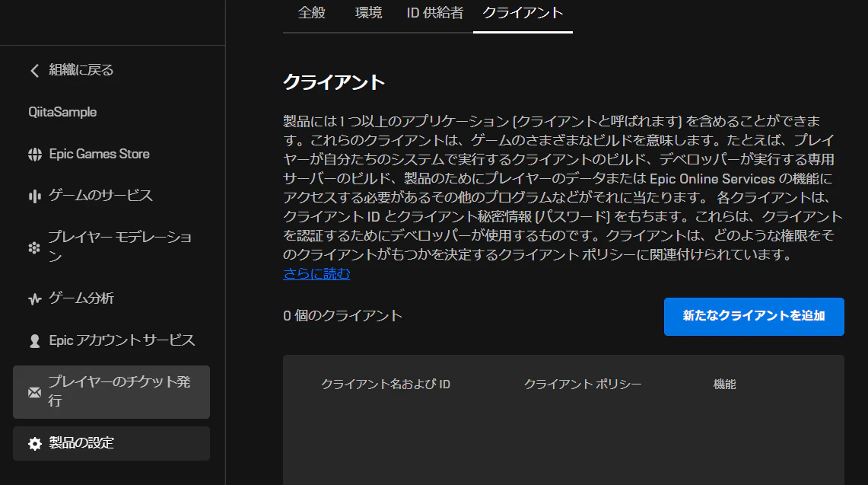868x485 pixels.
Task: Click the ゲーム分析 pulse icon
Action: coord(35,299)
